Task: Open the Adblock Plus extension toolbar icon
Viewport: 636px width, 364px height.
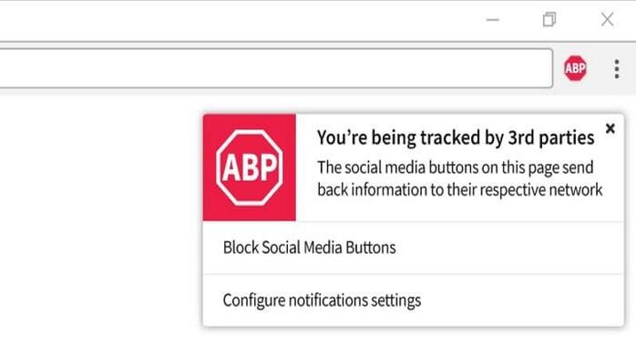Action: tap(575, 67)
